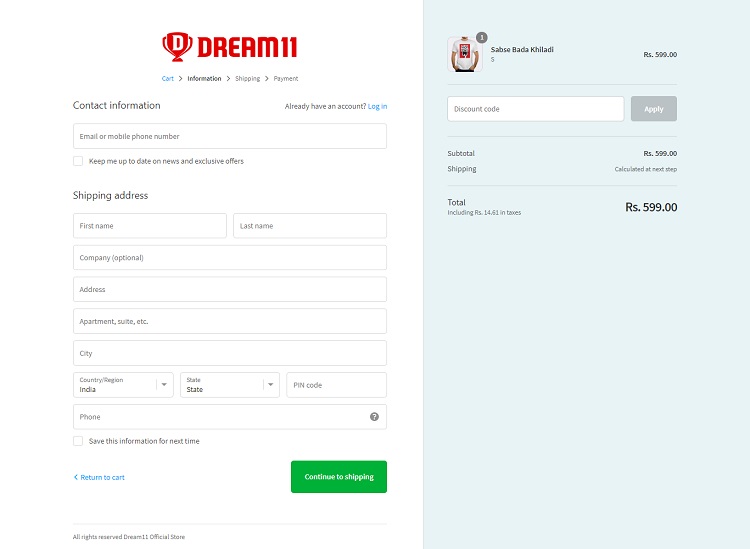Check Save this information for next time
The height and width of the screenshot is (549, 750).
(x=78, y=441)
